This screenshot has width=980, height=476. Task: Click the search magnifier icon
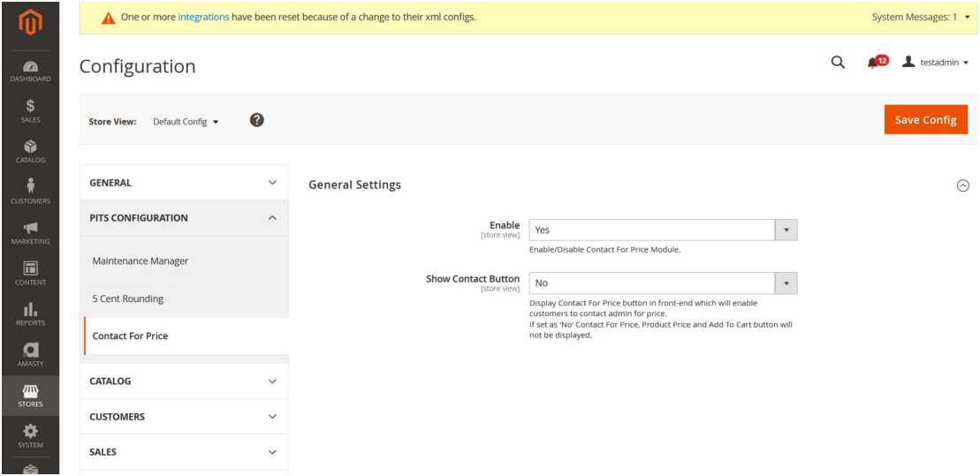(x=838, y=63)
